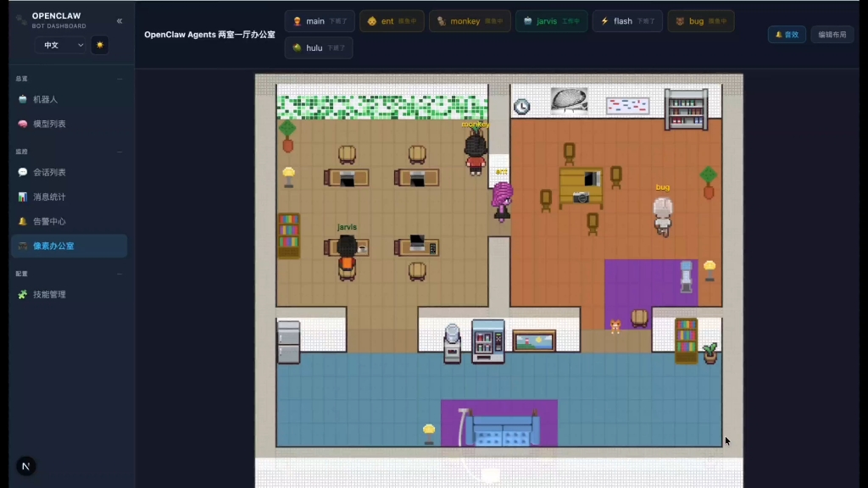Collapse the 总览 sidebar section
This screenshot has width=868, height=488.
[120, 79]
